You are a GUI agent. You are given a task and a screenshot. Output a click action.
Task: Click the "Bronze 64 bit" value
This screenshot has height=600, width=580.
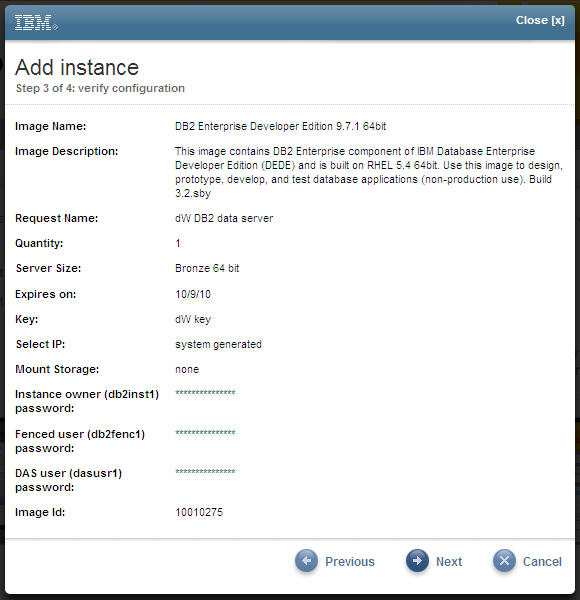(x=207, y=268)
